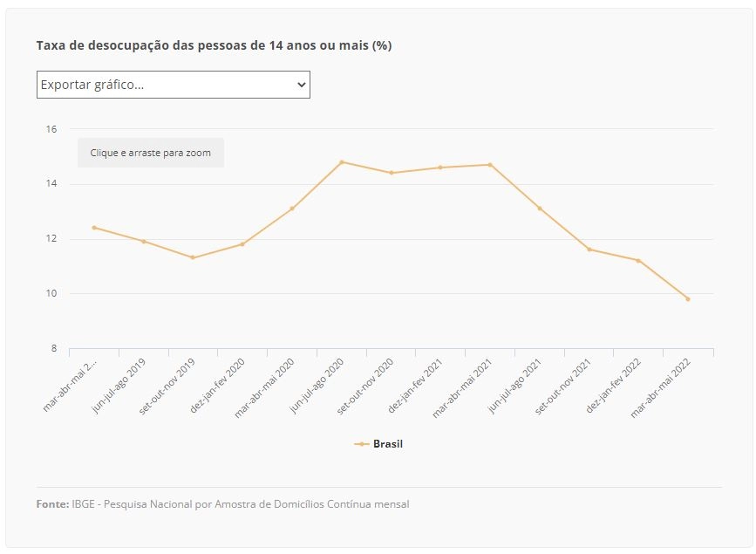Click the mar-abr-mai 2021 data point

pos(490,165)
